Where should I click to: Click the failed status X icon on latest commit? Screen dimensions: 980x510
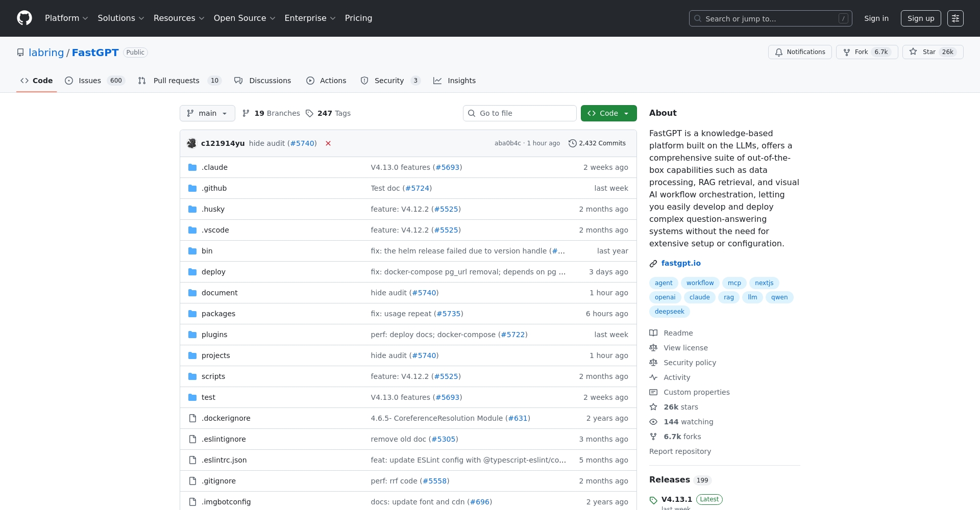tap(328, 143)
